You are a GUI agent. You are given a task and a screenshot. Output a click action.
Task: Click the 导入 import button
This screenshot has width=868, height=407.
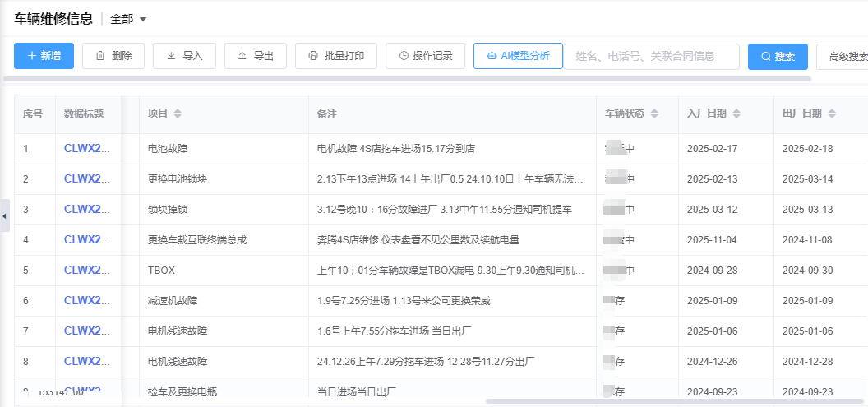(x=184, y=56)
